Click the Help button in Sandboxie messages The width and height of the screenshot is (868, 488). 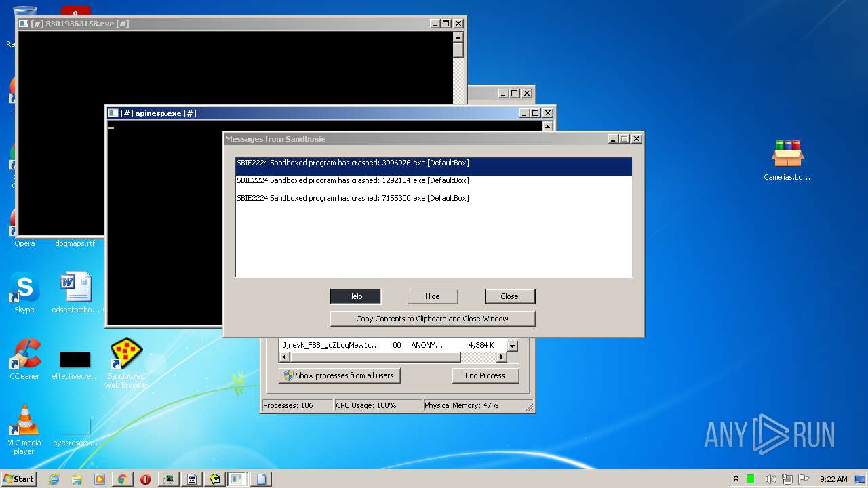pos(355,296)
